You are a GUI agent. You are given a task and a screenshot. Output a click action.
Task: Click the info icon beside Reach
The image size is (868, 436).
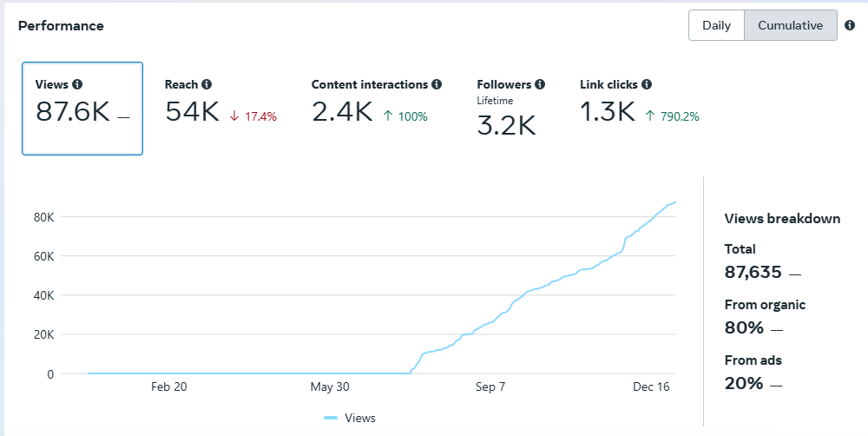[207, 84]
